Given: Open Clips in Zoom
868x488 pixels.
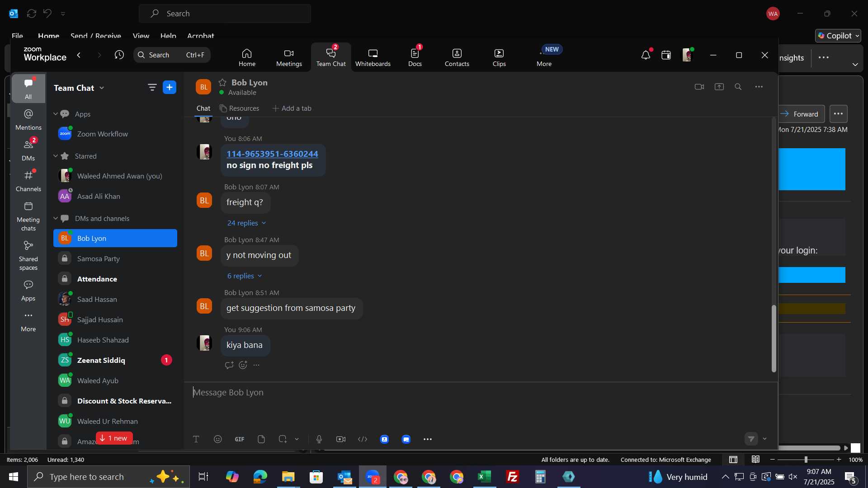Looking at the screenshot, I should click(499, 57).
